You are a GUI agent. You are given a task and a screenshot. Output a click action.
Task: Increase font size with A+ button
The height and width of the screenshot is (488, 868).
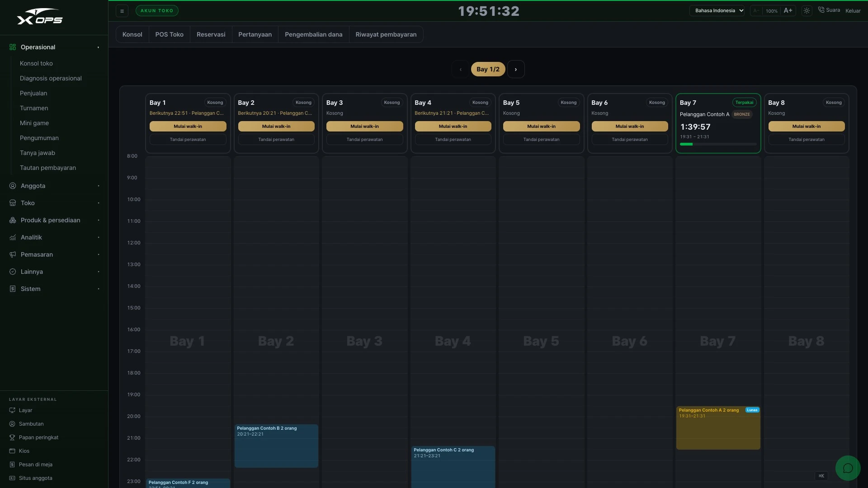point(788,10)
